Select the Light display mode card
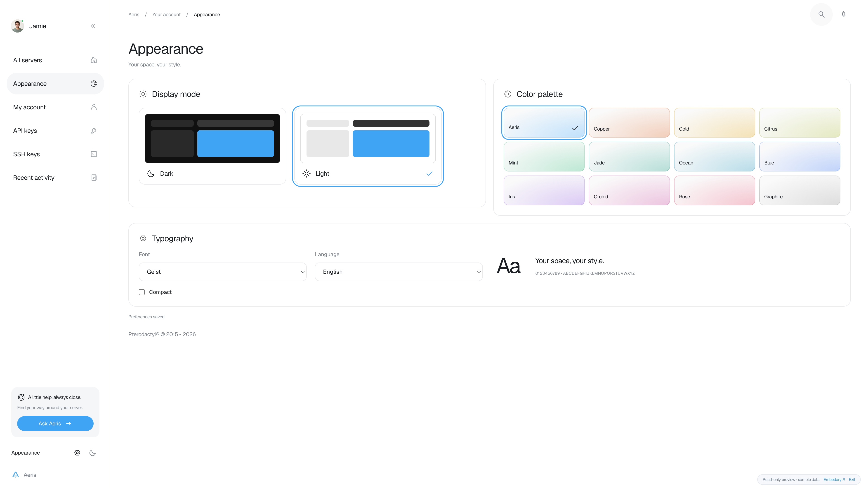 [x=368, y=146]
